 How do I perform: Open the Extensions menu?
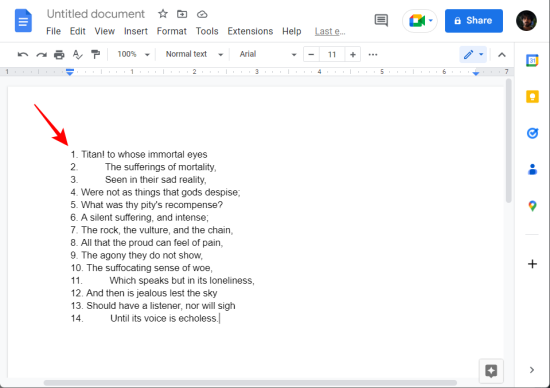click(250, 31)
